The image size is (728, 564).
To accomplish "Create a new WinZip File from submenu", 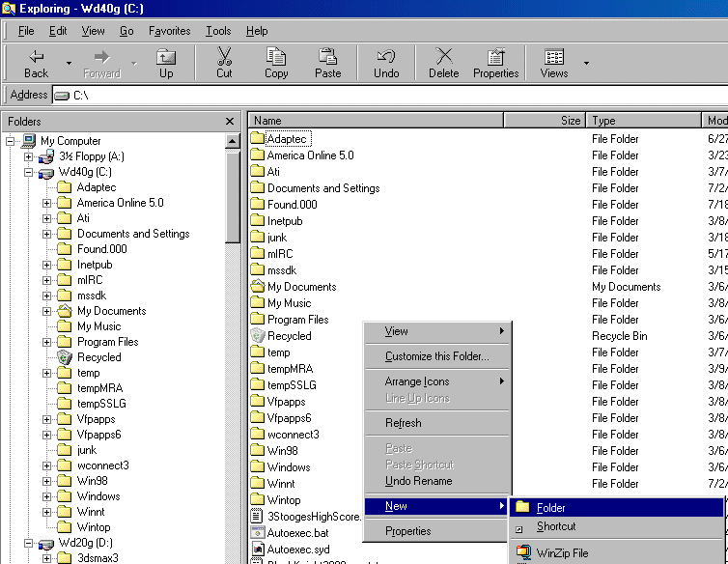I will click(x=617, y=552).
